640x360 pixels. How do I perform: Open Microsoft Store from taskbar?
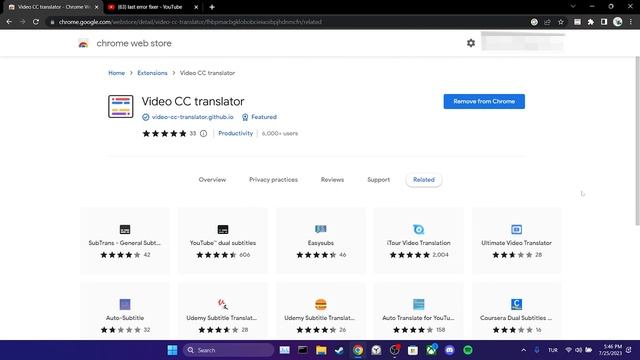[x=413, y=350]
